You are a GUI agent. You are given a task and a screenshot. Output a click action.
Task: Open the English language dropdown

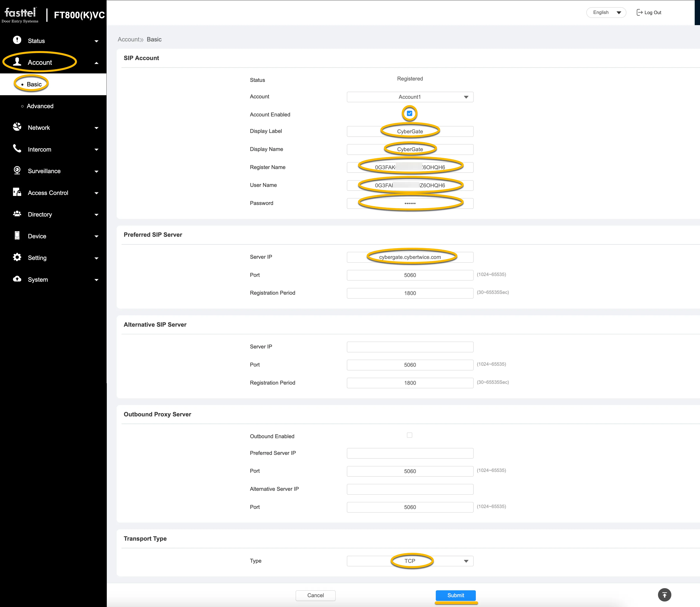click(x=606, y=13)
